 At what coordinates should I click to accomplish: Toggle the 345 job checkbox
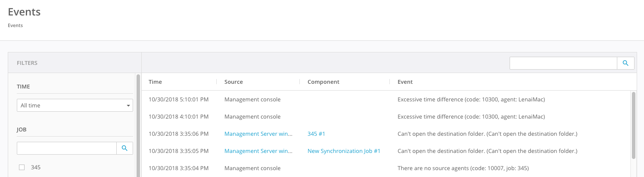[x=22, y=168]
